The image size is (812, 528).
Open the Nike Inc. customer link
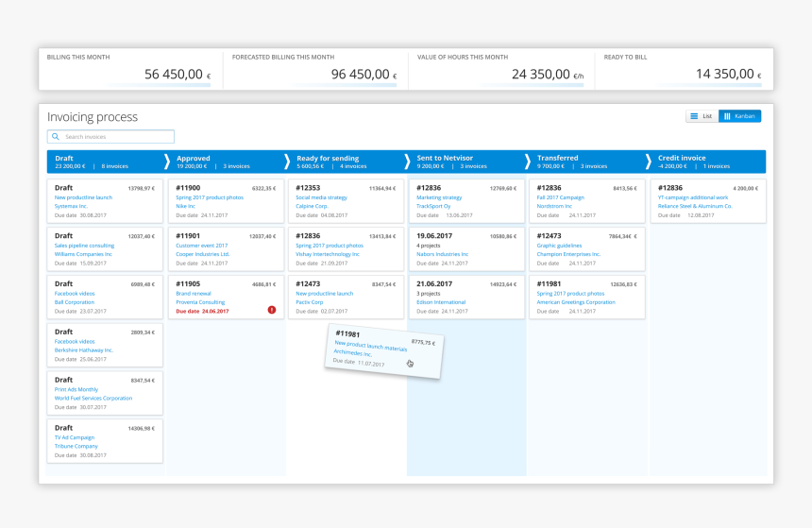click(188, 205)
